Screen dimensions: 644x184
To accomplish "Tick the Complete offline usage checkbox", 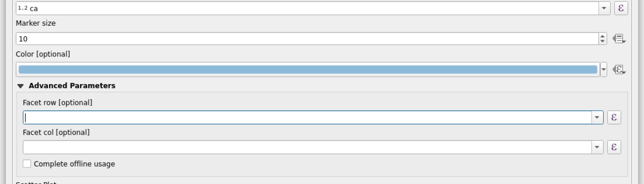I will pos(27,164).
